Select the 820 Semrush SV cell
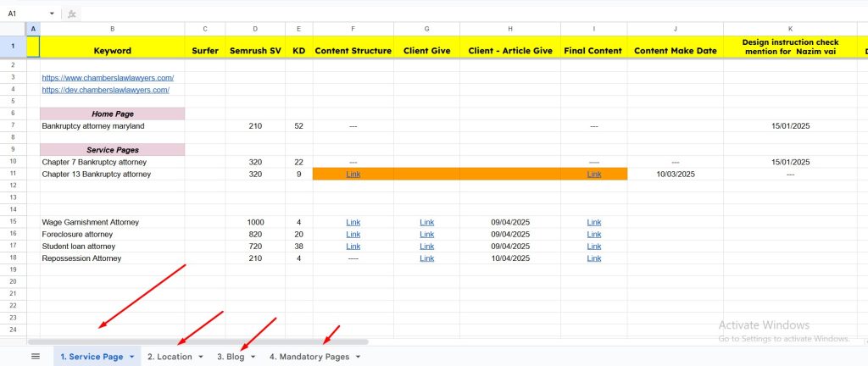This screenshot has width=868, height=366. pos(255,235)
